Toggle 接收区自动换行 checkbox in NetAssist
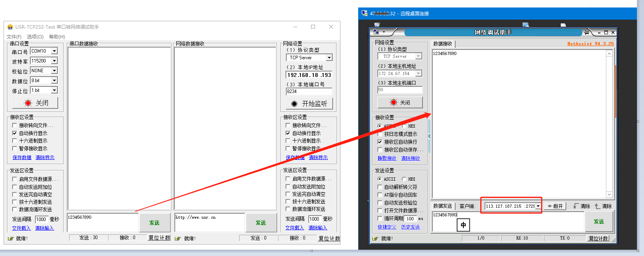 (x=380, y=142)
